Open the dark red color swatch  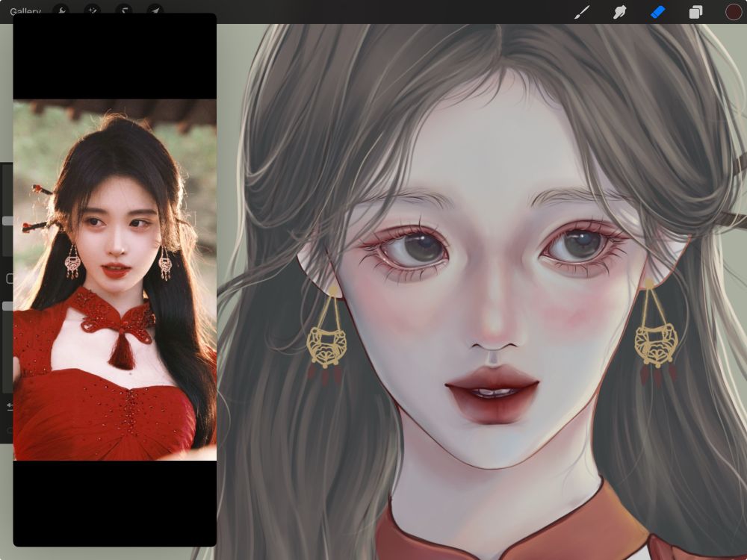coord(734,12)
